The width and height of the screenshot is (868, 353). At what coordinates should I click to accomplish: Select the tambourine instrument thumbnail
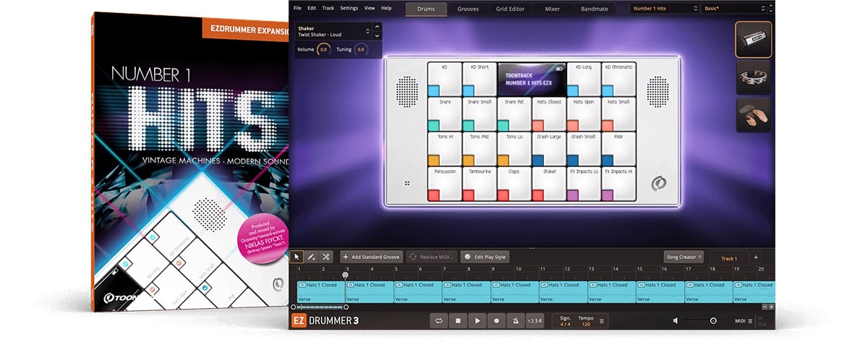pos(754,77)
